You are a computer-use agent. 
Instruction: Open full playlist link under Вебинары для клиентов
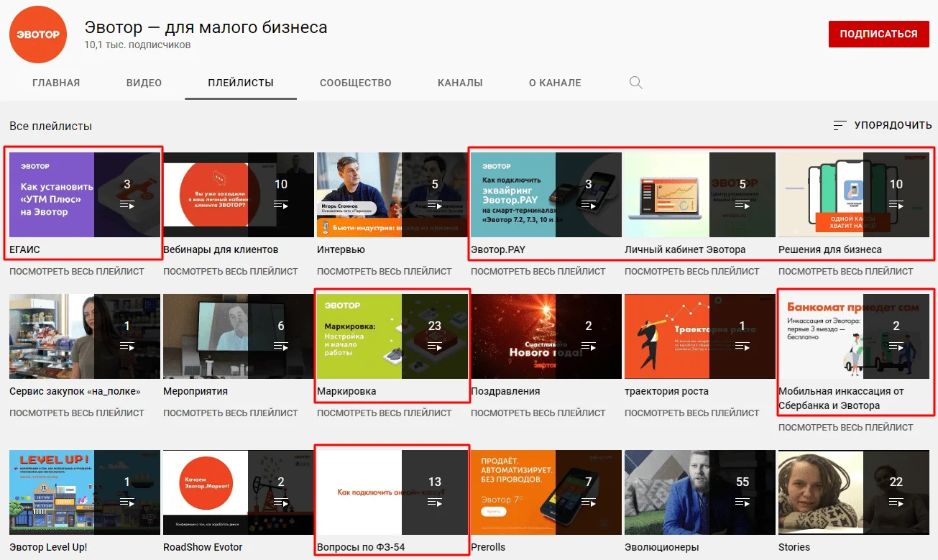click(230, 272)
